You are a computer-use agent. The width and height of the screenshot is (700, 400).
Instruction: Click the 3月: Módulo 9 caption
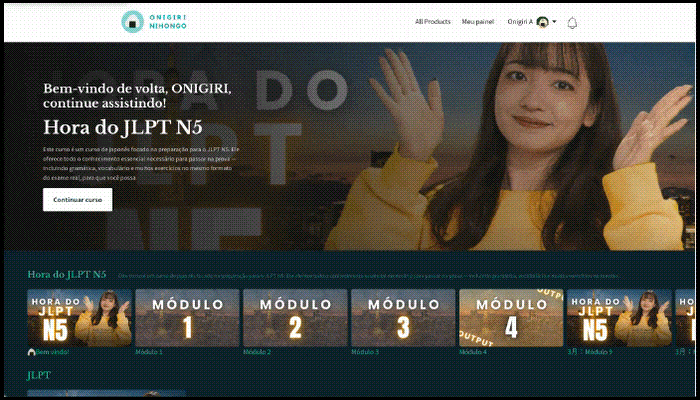[x=591, y=352]
